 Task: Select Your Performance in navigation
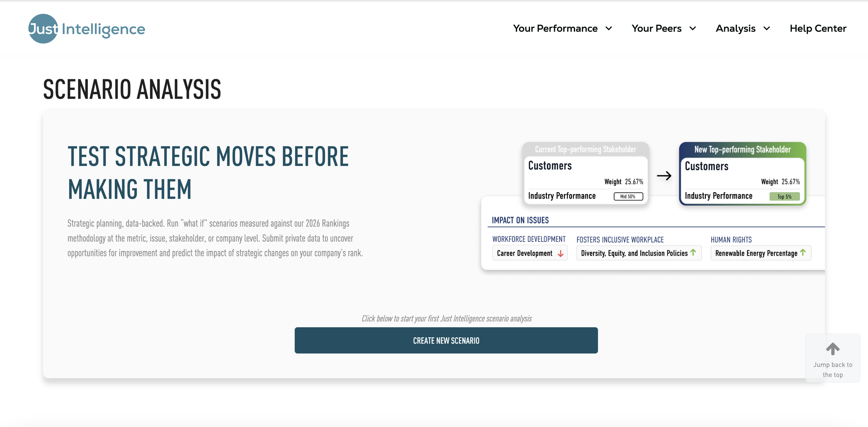555,28
